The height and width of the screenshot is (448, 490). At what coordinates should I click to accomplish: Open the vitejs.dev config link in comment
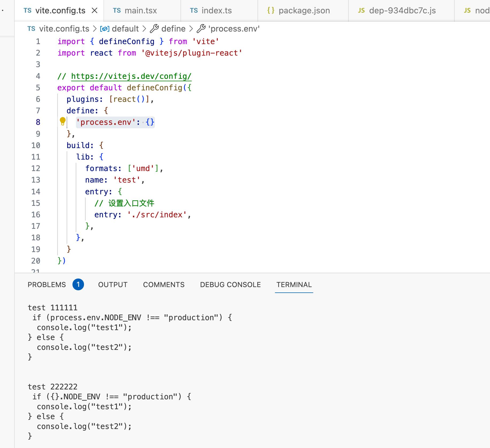coord(131,76)
